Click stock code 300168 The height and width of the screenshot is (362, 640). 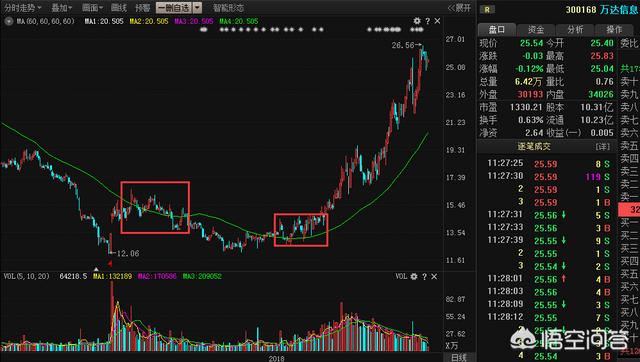pos(581,9)
